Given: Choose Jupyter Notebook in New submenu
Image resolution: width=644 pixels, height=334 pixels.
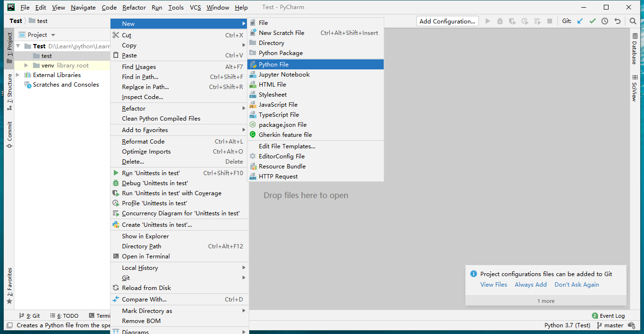Looking at the screenshot, I should coord(315,75).
